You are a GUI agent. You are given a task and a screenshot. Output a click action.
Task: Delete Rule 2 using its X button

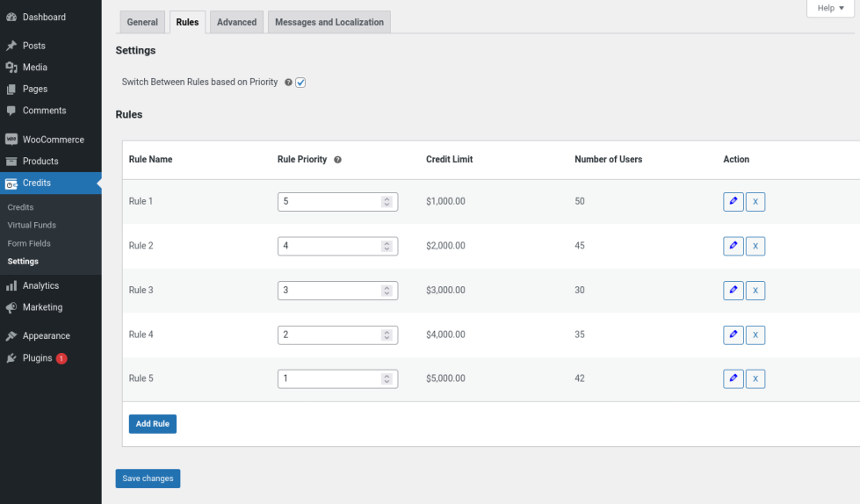pyautogui.click(x=755, y=246)
